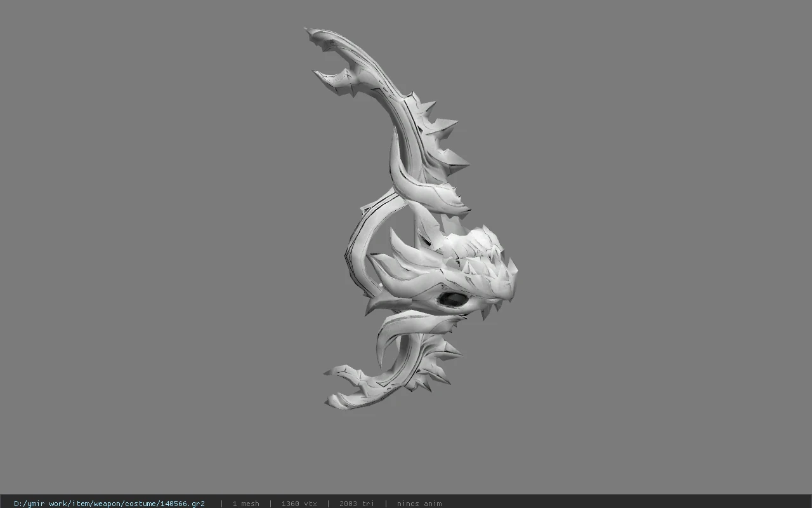Click the "2003 tri" triangle count
The image size is (812, 508).
pos(357,504)
